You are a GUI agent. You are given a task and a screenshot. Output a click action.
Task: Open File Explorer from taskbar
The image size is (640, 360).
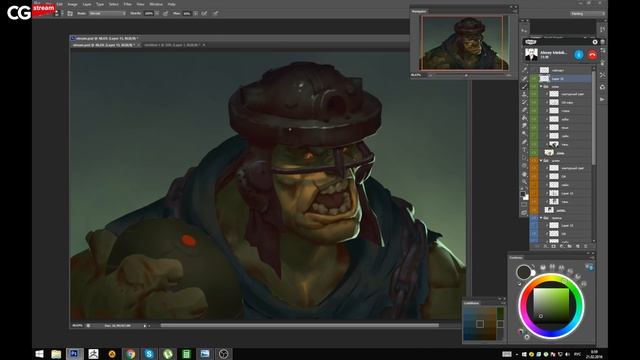(56, 354)
